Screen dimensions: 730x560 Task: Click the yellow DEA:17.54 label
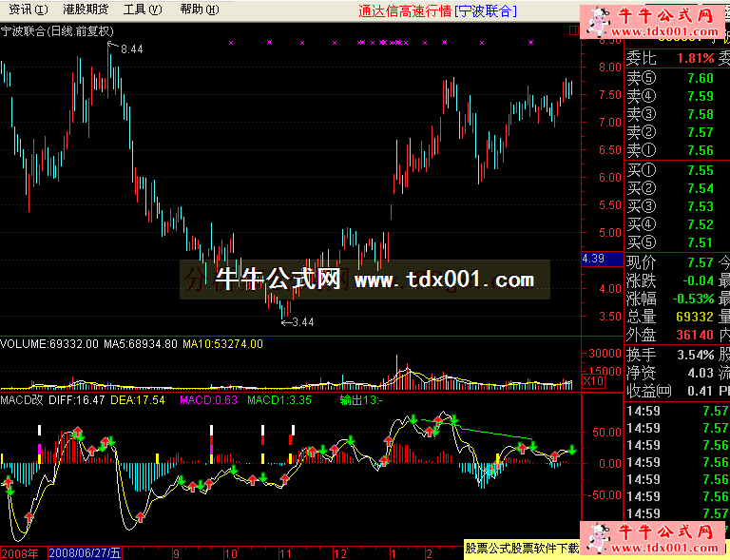(137, 400)
